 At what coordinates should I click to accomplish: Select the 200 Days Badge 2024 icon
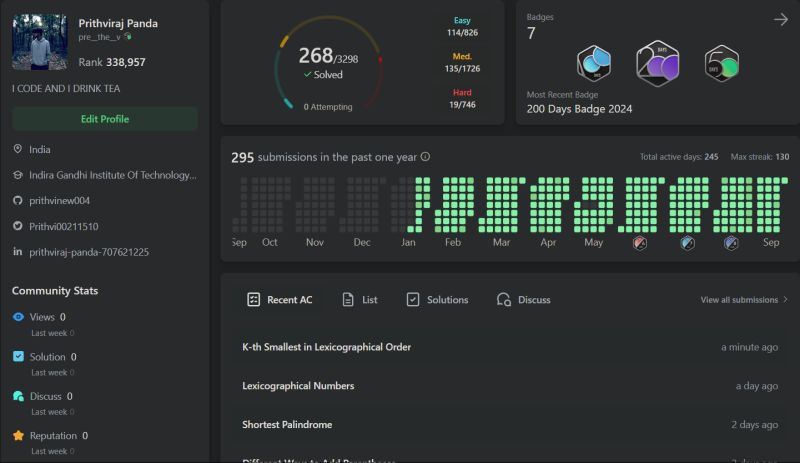click(x=658, y=63)
